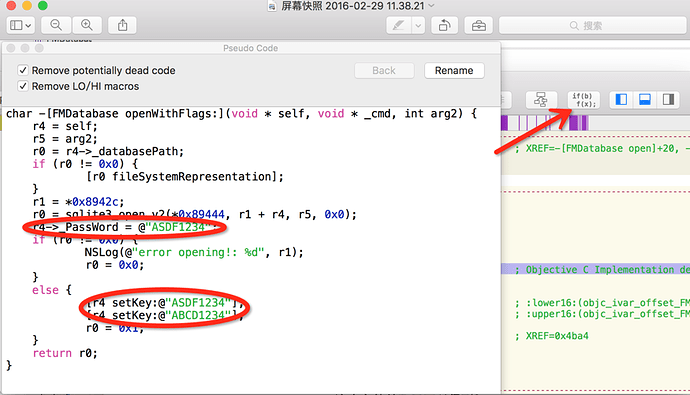Click the Share icon in Preview toolbar
Screen dimensions: 690x395
(x=122, y=26)
